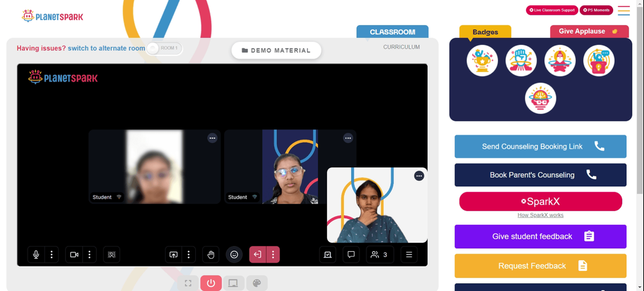Viewport: 644px width, 291px height.
Task: Award the trophy star badge
Action: (x=482, y=61)
